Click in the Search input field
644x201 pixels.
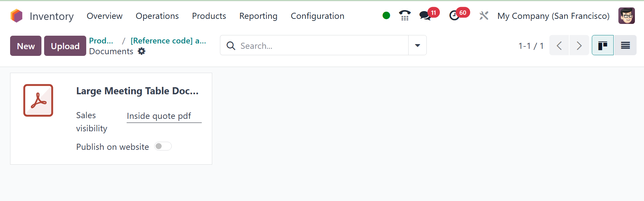click(x=322, y=46)
